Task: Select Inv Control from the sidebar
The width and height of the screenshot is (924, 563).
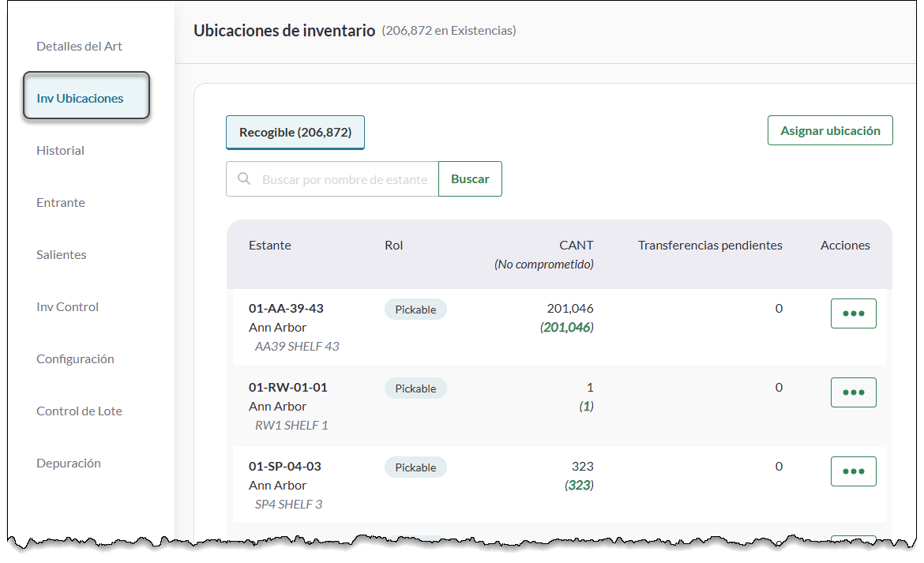Action: 67,306
